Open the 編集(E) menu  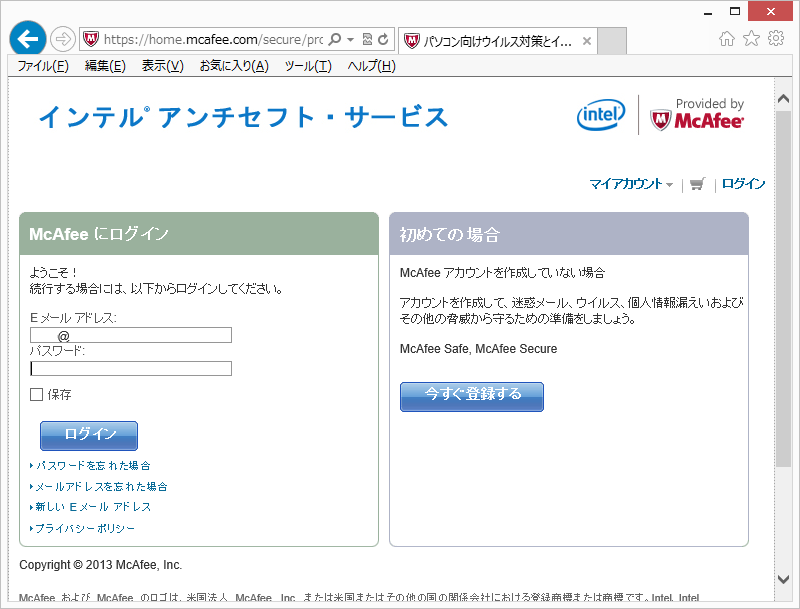tap(105, 66)
